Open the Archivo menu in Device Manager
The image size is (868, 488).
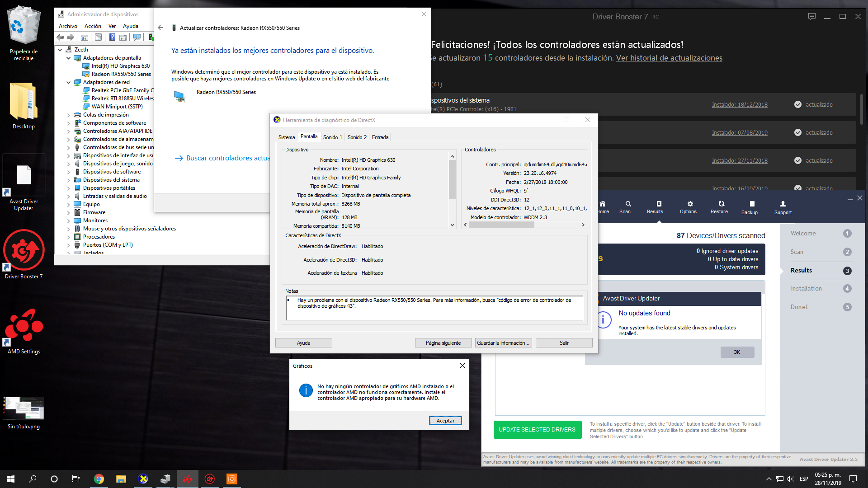(x=68, y=26)
